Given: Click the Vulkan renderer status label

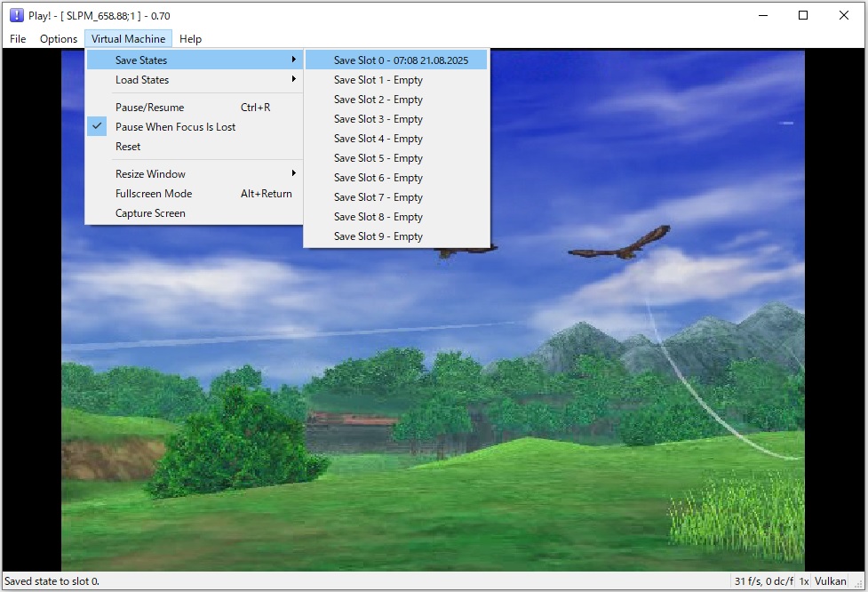Looking at the screenshot, I should tap(831, 581).
